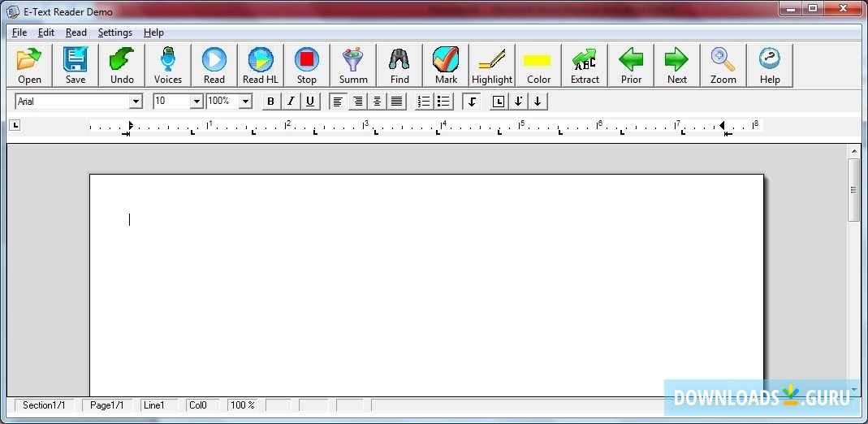Align text right
Viewport: 868px width, 424px height.
pyautogui.click(x=357, y=102)
